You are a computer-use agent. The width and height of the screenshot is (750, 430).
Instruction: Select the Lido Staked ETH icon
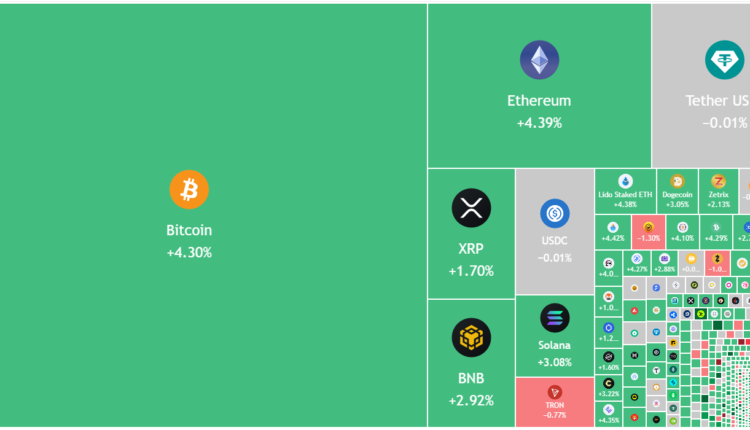coord(625,181)
